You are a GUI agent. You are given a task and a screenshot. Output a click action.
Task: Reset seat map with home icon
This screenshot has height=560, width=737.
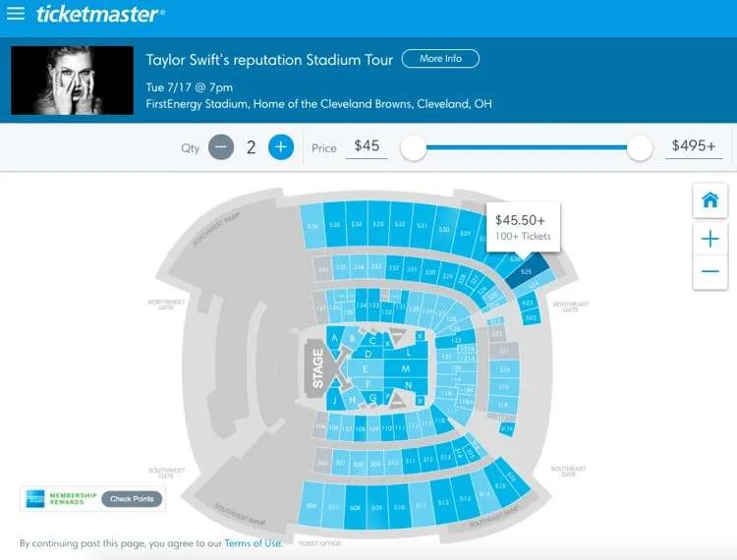tap(709, 200)
